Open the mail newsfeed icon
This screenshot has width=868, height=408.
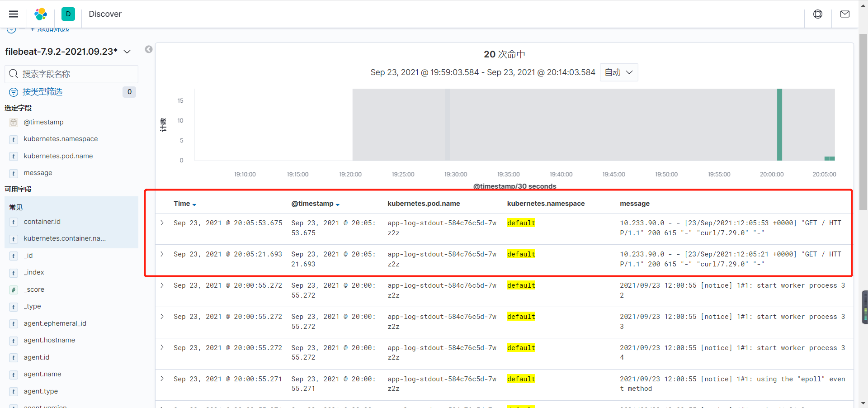click(845, 14)
